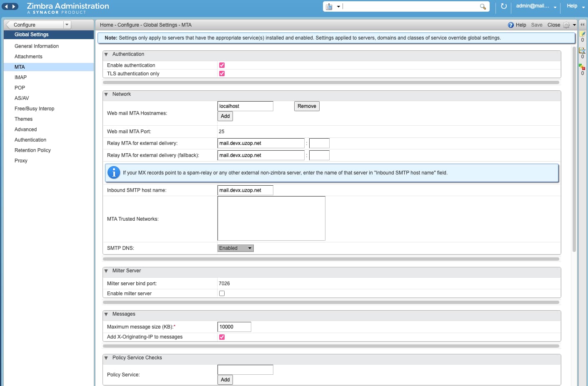
Task: Open Free/Busy Interop settings
Action: [48, 109]
